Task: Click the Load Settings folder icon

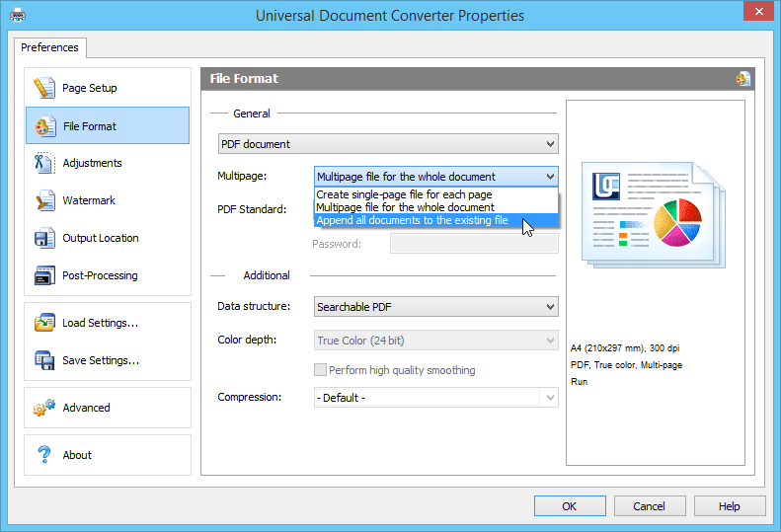Action: 44,323
